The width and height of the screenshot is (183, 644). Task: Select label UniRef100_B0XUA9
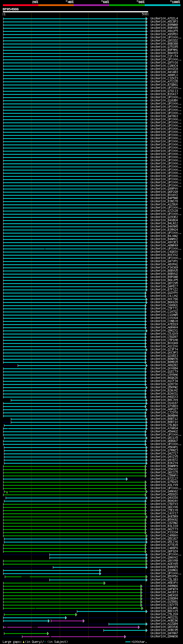click(164, 343)
